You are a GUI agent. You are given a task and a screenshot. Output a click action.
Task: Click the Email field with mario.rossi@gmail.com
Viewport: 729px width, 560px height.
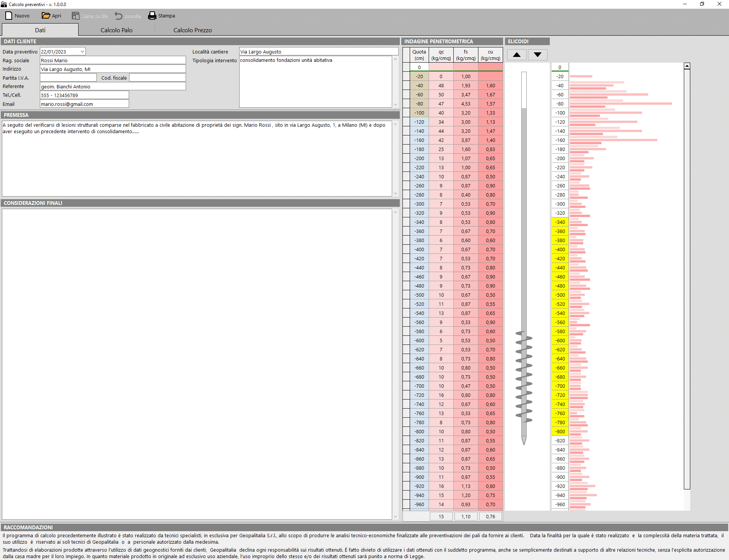84,104
